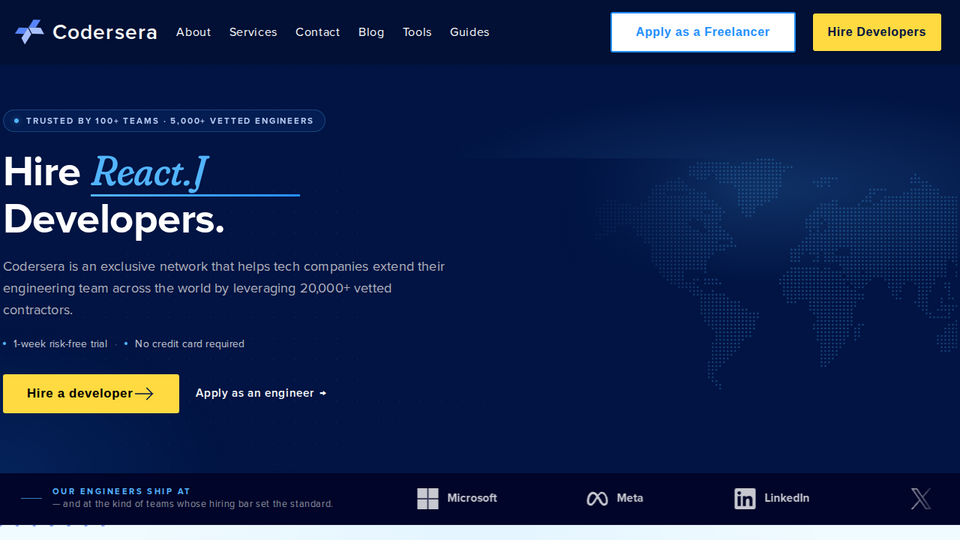Click the Microsoft company name
Screen dimensions: 960x540
(x=472, y=498)
